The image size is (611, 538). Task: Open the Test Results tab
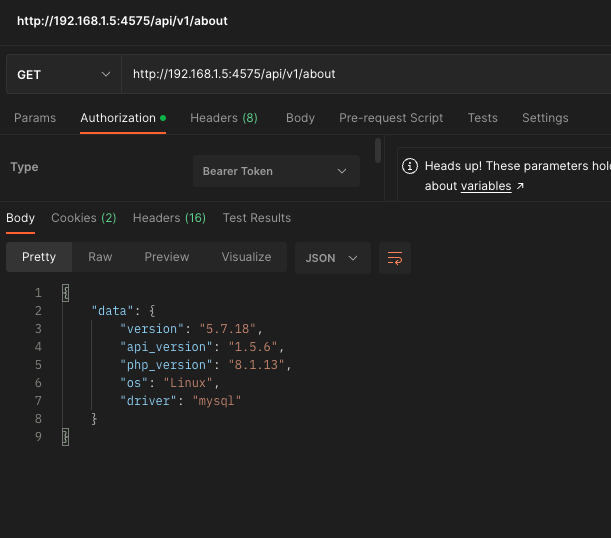(x=257, y=218)
